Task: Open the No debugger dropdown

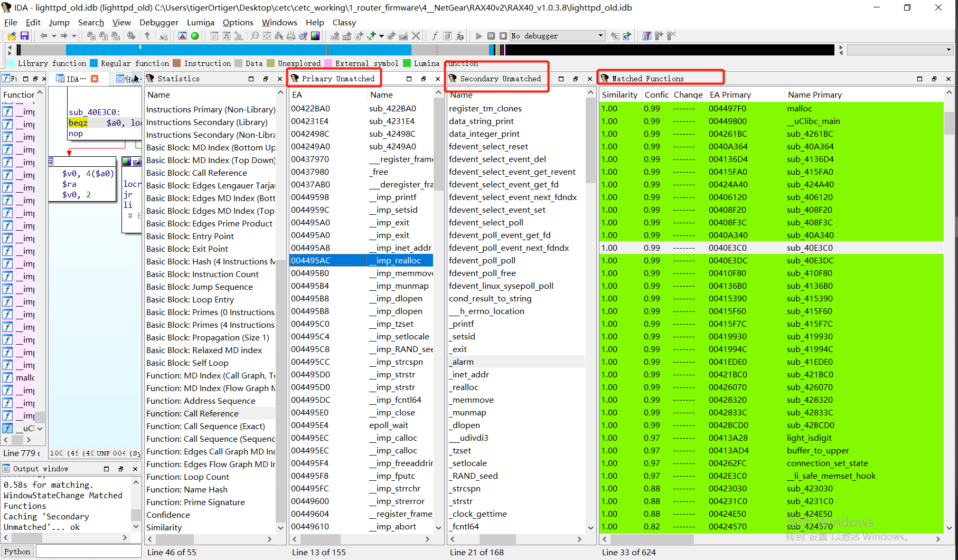Action: (x=557, y=36)
